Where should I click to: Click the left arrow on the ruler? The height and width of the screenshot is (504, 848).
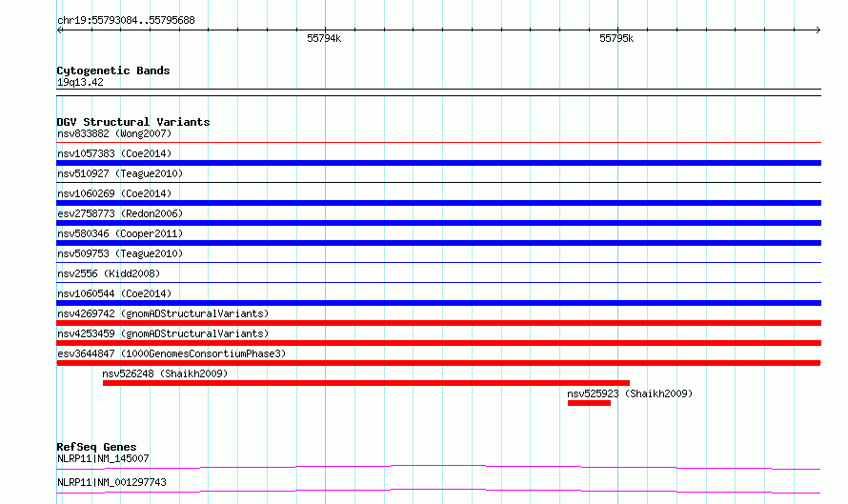(59, 30)
